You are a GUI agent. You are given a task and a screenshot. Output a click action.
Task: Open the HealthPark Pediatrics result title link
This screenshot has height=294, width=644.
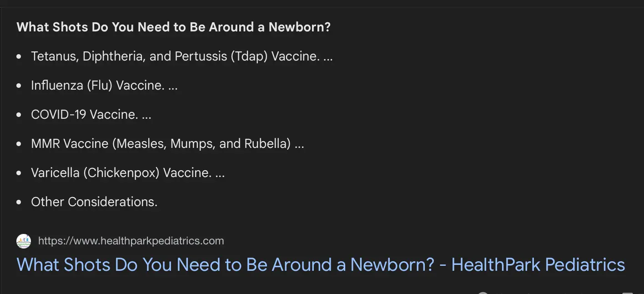point(321,264)
